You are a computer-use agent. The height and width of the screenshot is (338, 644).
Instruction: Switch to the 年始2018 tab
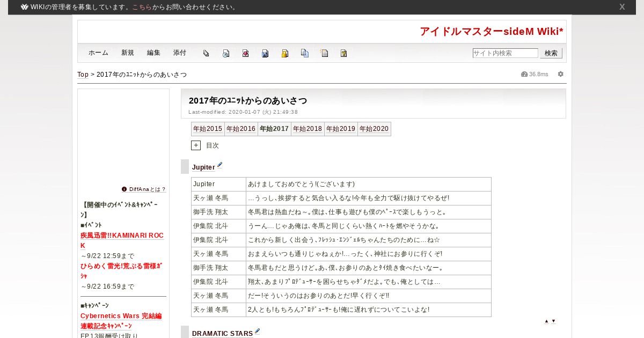(x=308, y=129)
